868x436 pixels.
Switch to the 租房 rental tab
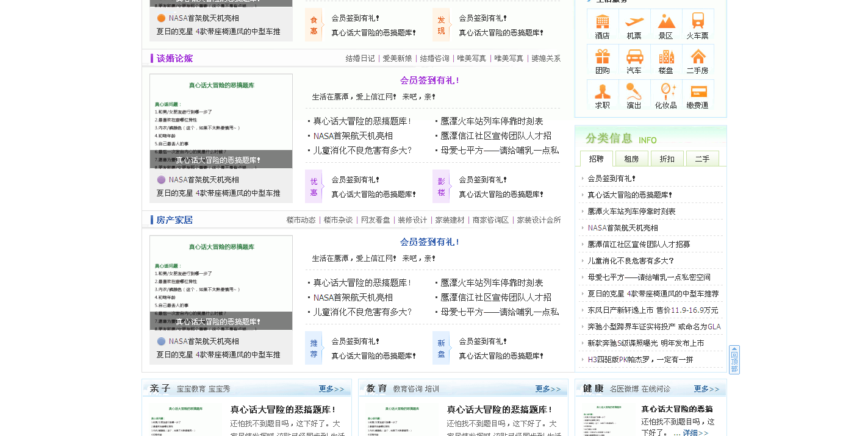[631, 159]
